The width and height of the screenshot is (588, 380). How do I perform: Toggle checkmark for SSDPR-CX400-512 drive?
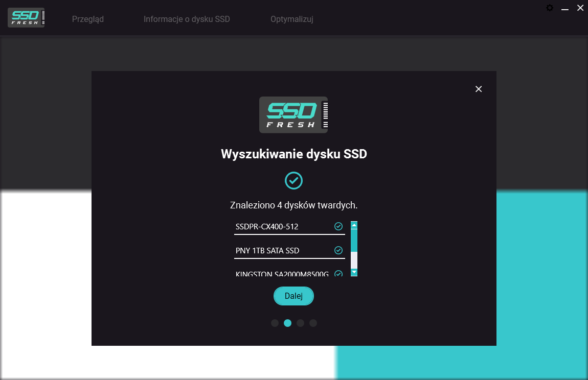click(338, 226)
